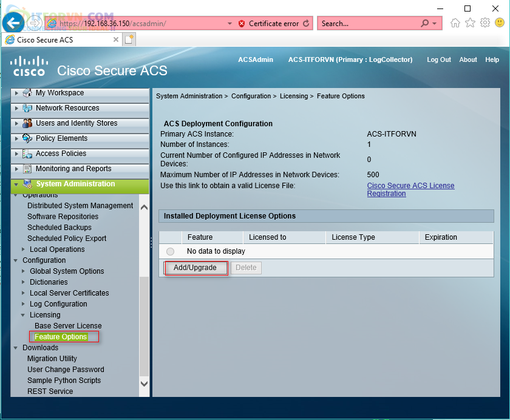Click the Access Policies icon

pyautogui.click(x=27, y=154)
